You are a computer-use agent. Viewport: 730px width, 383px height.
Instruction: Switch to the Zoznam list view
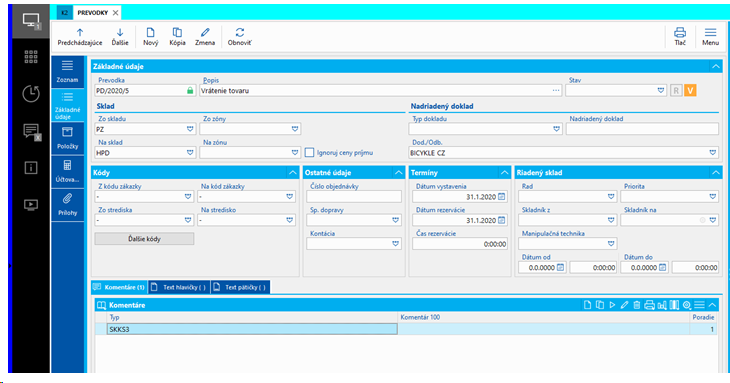click(x=68, y=72)
